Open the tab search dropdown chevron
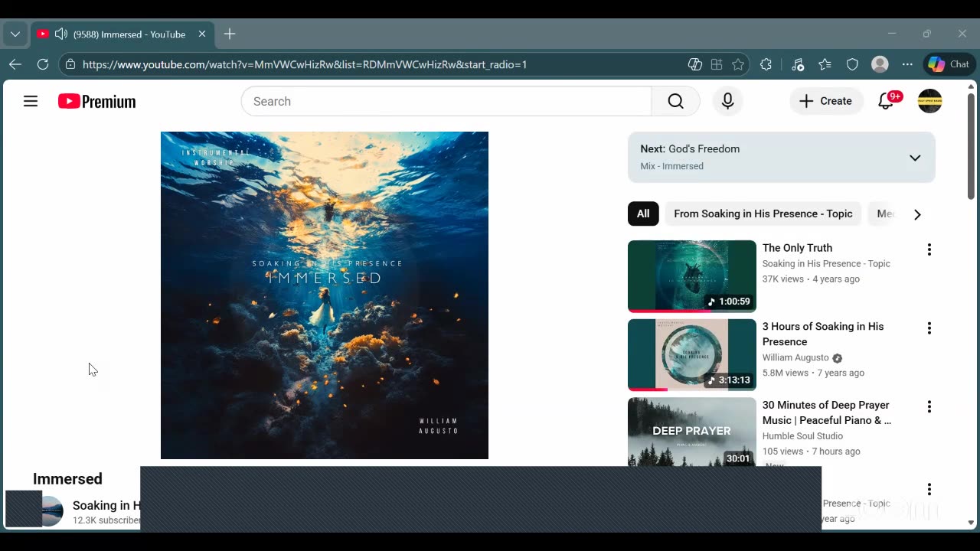 click(15, 34)
